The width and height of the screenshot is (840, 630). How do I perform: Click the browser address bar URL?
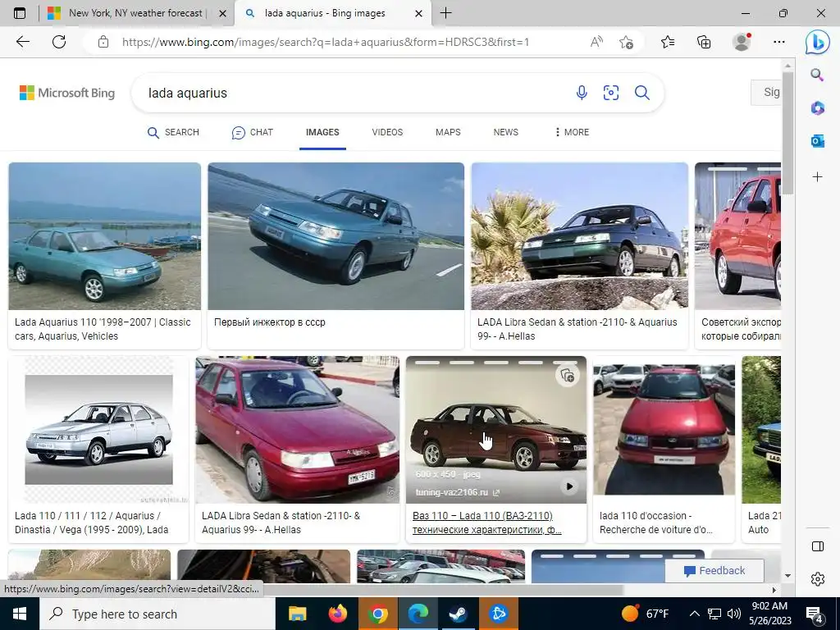[326, 42]
